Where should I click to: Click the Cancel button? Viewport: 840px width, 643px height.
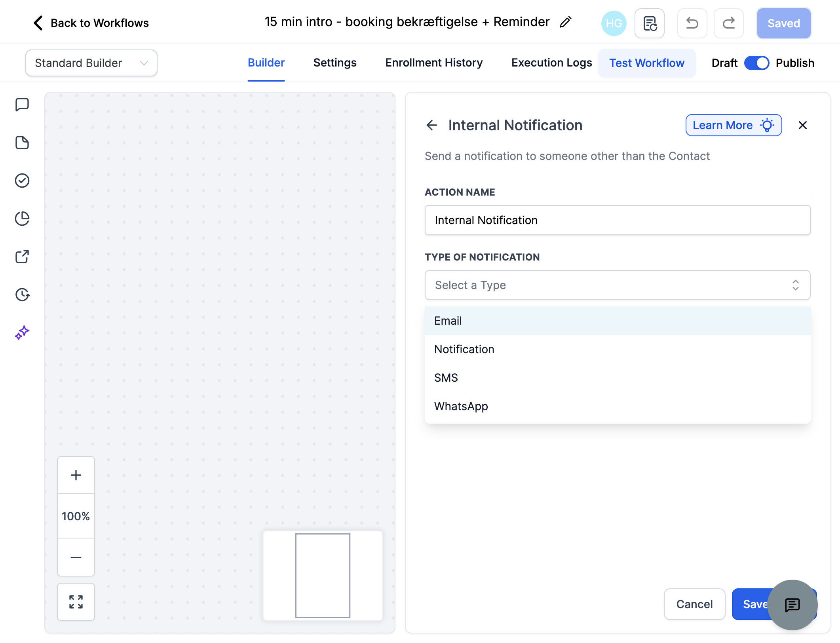pyautogui.click(x=694, y=604)
